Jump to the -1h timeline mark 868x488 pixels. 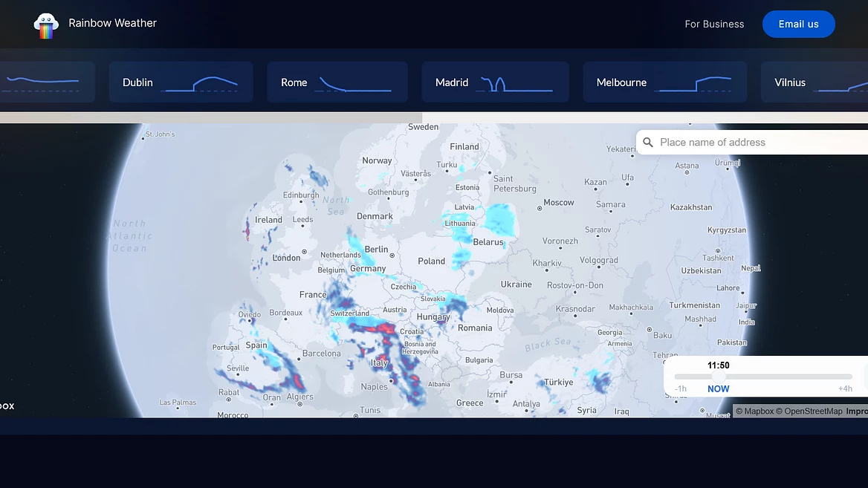pyautogui.click(x=681, y=388)
